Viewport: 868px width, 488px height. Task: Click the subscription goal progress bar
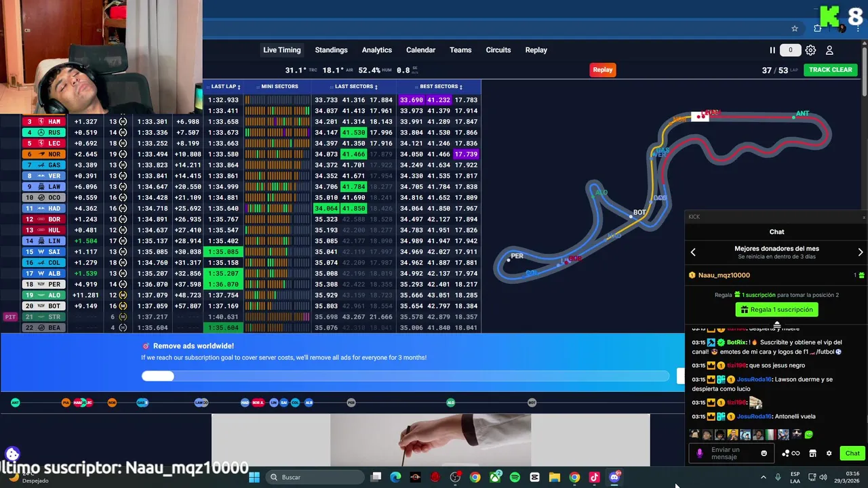406,376
